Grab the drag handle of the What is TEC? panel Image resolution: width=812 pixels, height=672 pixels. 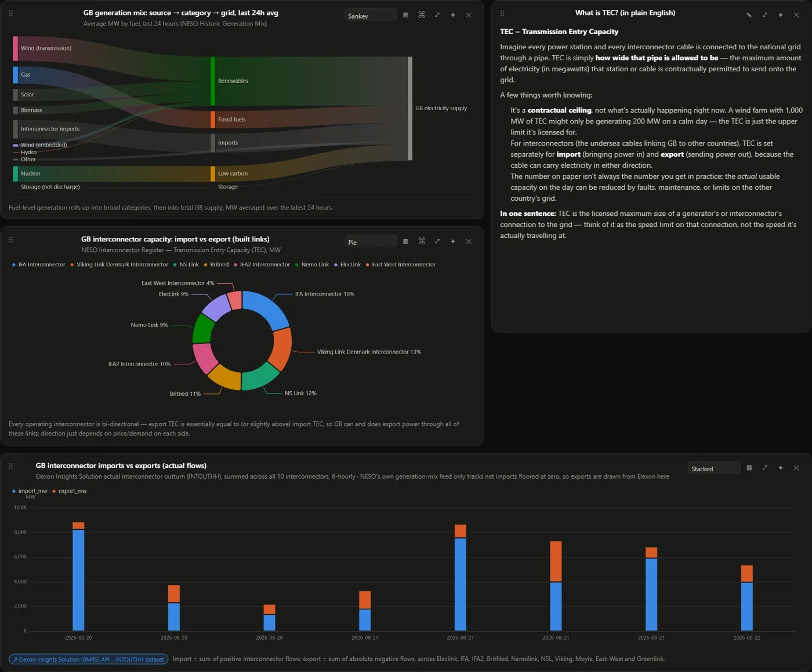click(502, 13)
